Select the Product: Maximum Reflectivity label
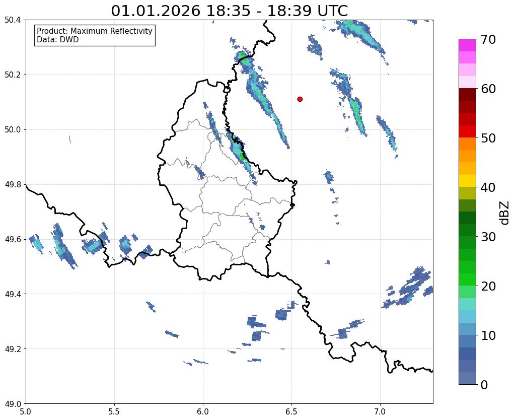Viewport: 515px width, 420px height. (x=95, y=31)
